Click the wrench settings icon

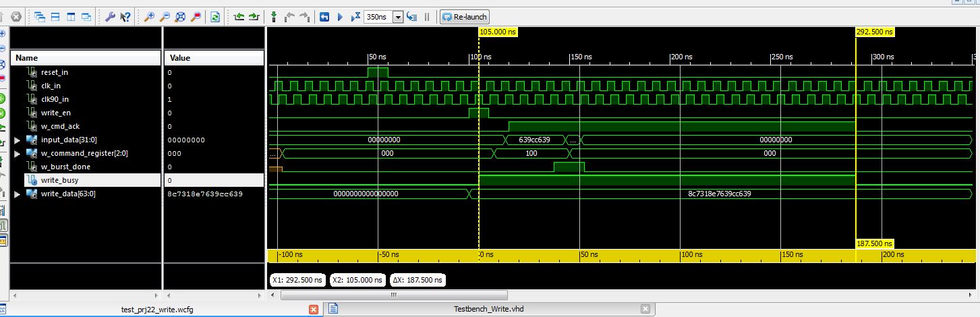pos(111,16)
